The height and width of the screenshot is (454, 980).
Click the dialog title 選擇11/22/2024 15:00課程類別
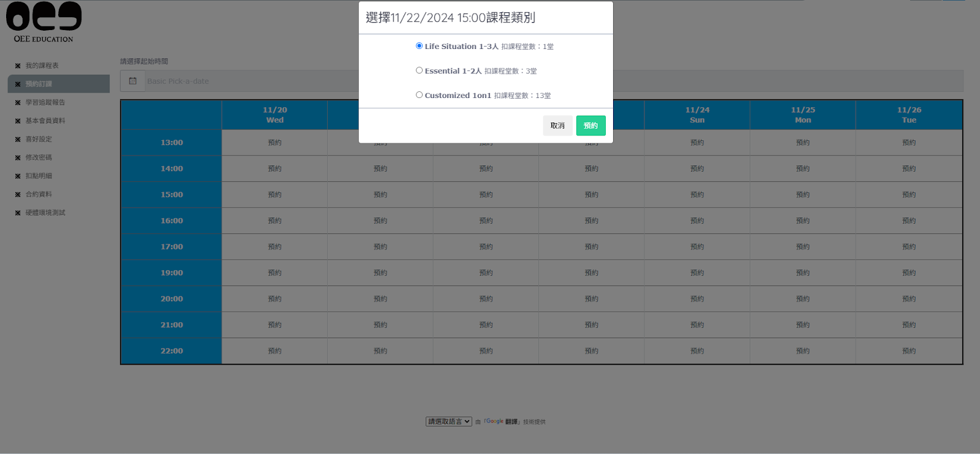point(450,18)
